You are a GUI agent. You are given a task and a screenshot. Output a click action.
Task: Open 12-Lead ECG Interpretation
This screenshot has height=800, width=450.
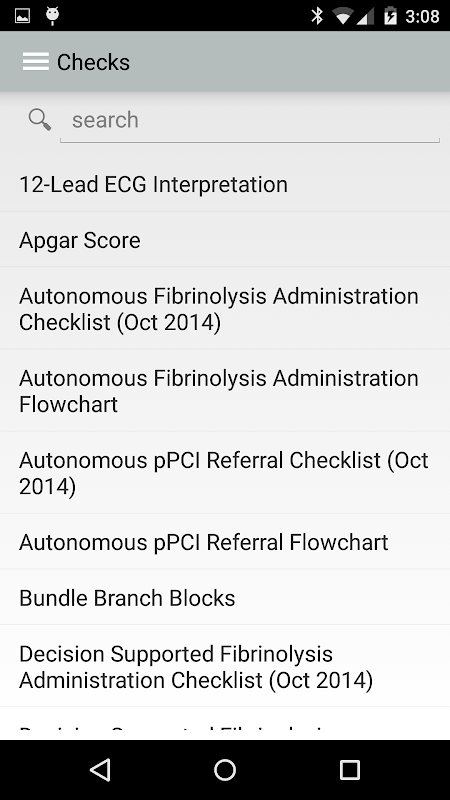click(225, 184)
